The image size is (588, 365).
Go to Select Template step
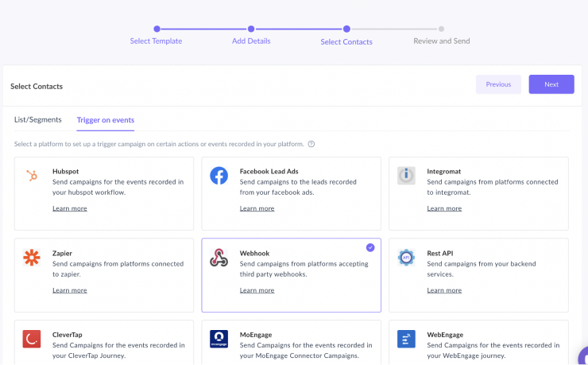[156, 41]
